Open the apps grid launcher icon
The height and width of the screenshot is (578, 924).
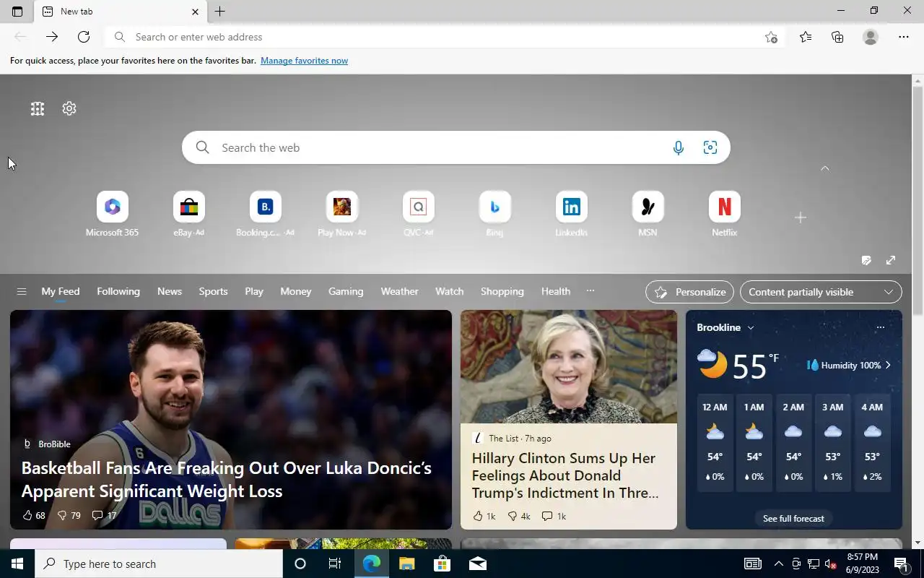pos(38,108)
